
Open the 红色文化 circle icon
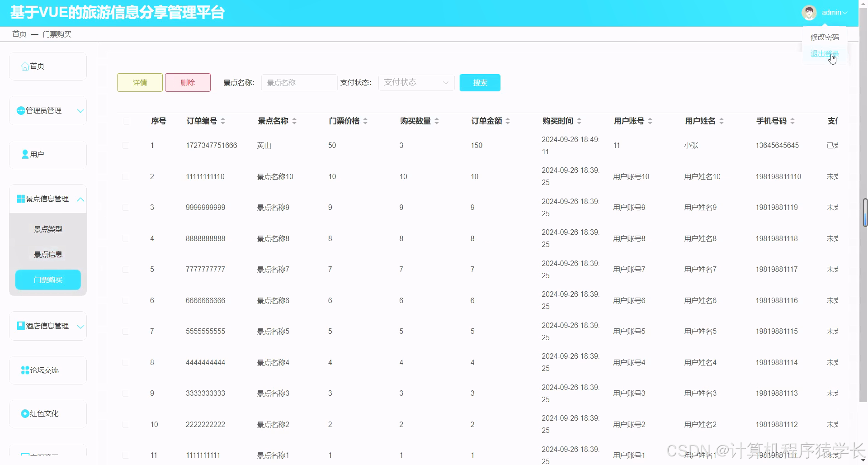click(25, 413)
